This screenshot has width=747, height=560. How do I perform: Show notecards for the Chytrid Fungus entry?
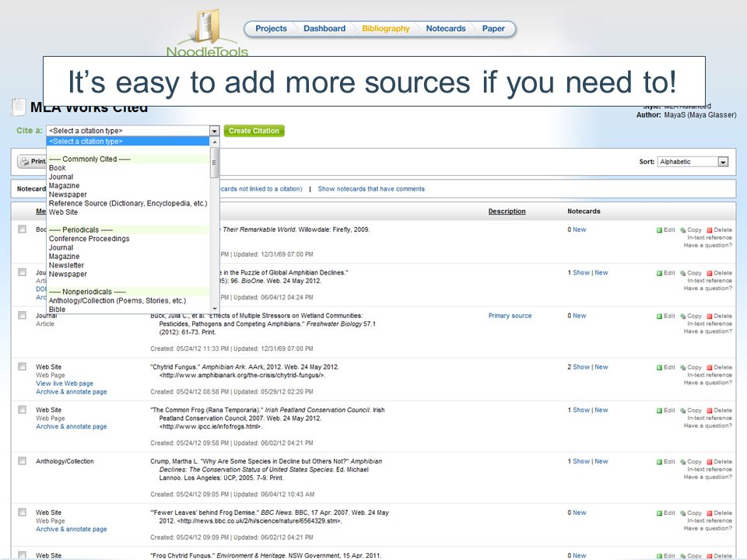click(581, 367)
